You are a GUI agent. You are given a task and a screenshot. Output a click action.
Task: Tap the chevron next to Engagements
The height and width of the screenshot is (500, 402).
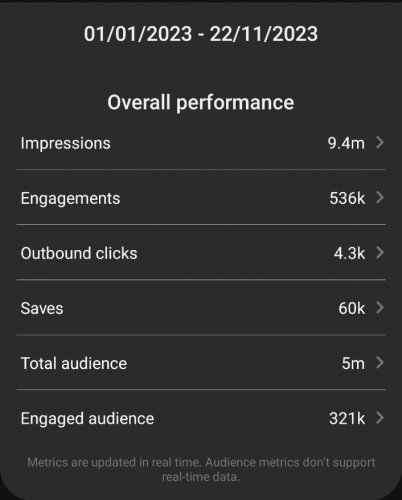pyautogui.click(x=380, y=198)
